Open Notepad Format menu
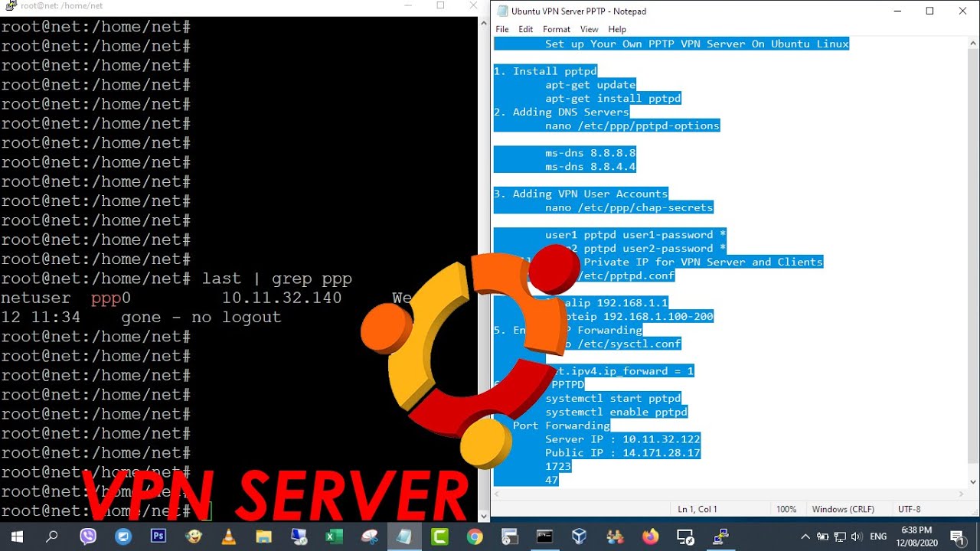The width and height of the screenshot is (980, 551). point(557,29)
